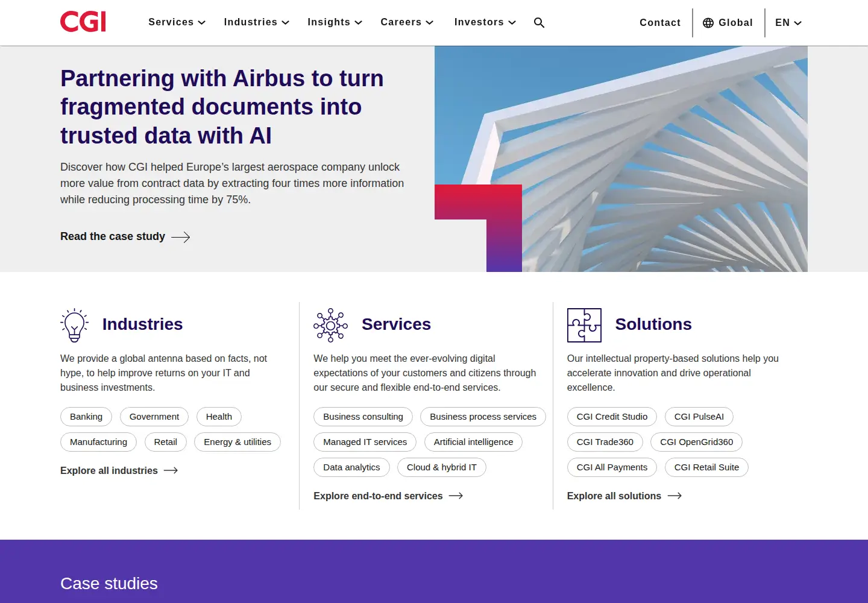Select the Banking industry pill
Image resolution: width=868 pixels, height=603 pixels.
86,417
